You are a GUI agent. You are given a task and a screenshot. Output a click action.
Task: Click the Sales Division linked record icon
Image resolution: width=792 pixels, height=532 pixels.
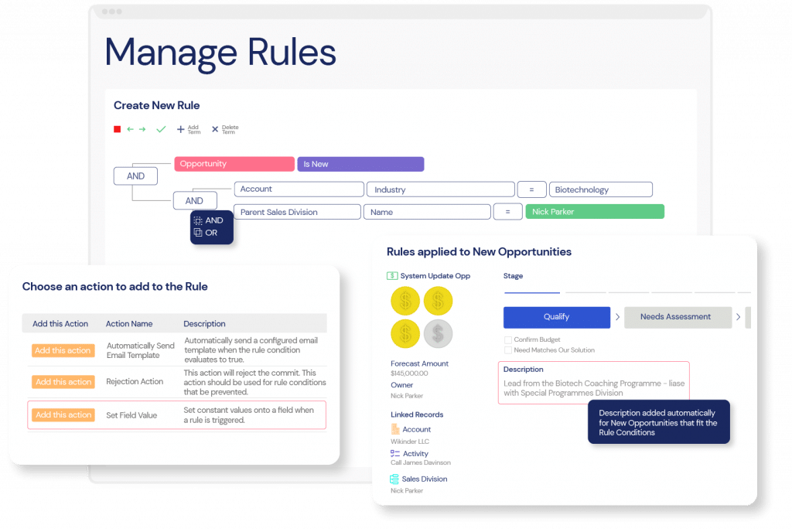394,479
